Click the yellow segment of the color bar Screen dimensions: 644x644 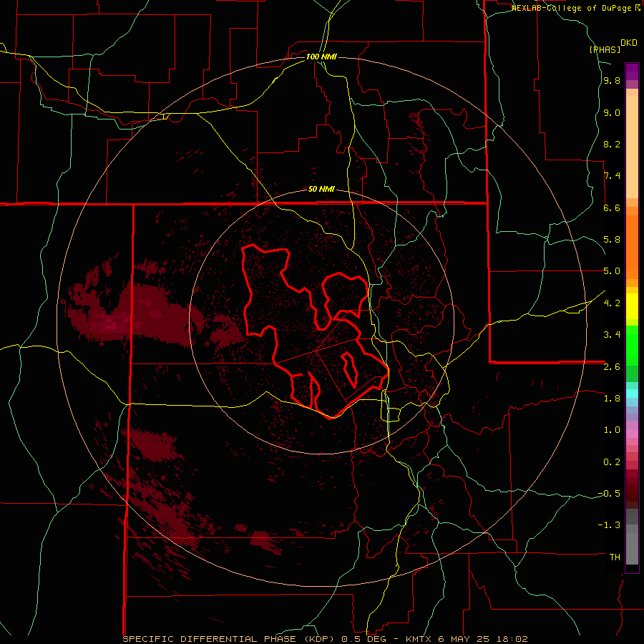tap(632, 306)
